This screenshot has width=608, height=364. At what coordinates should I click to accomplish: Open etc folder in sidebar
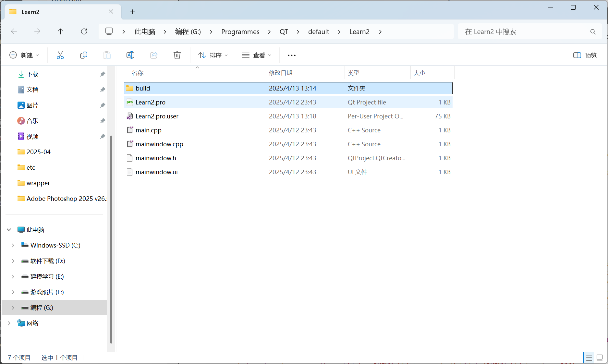(x=31, y=167)
